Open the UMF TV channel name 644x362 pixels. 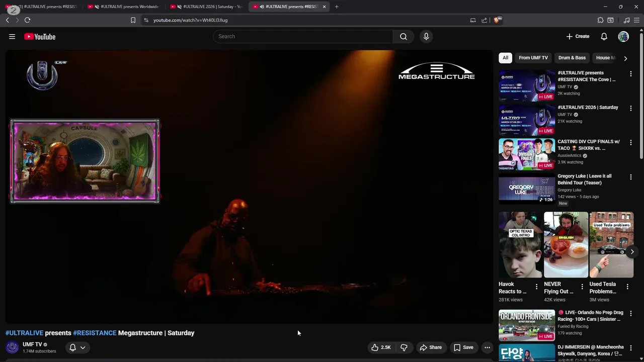click(x=32, y=344)
